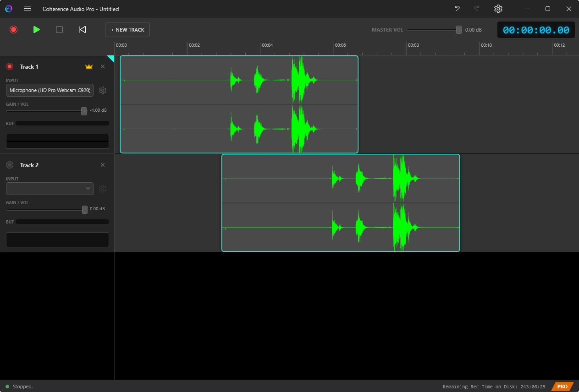Toggle record arm on Track 1
Screen dimensions: 579x392
10,67
